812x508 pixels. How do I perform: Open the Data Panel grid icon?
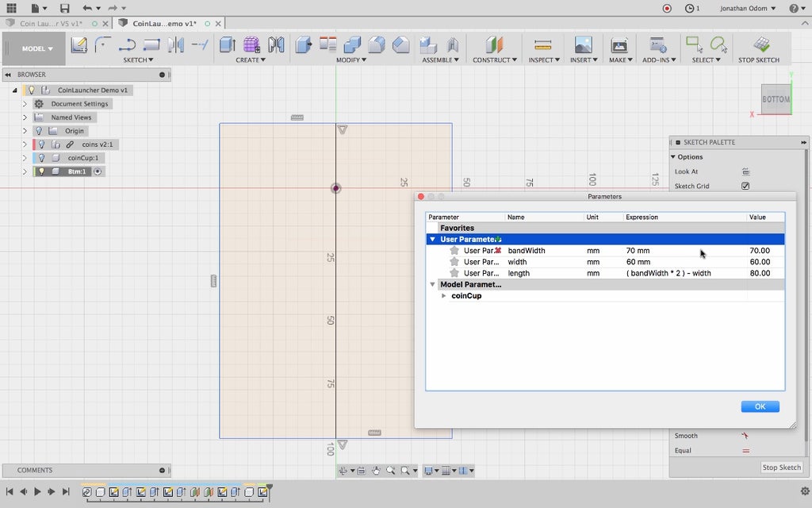point(11,8)
